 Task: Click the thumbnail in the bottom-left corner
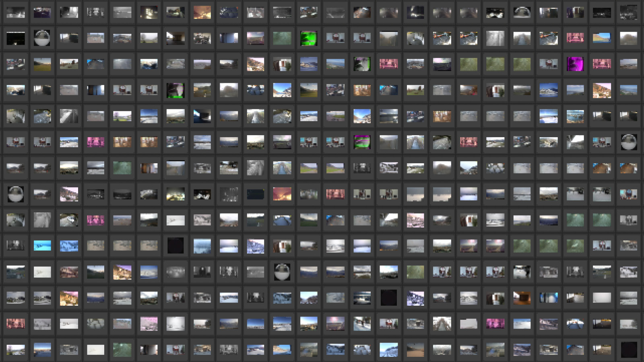point(16,350)
